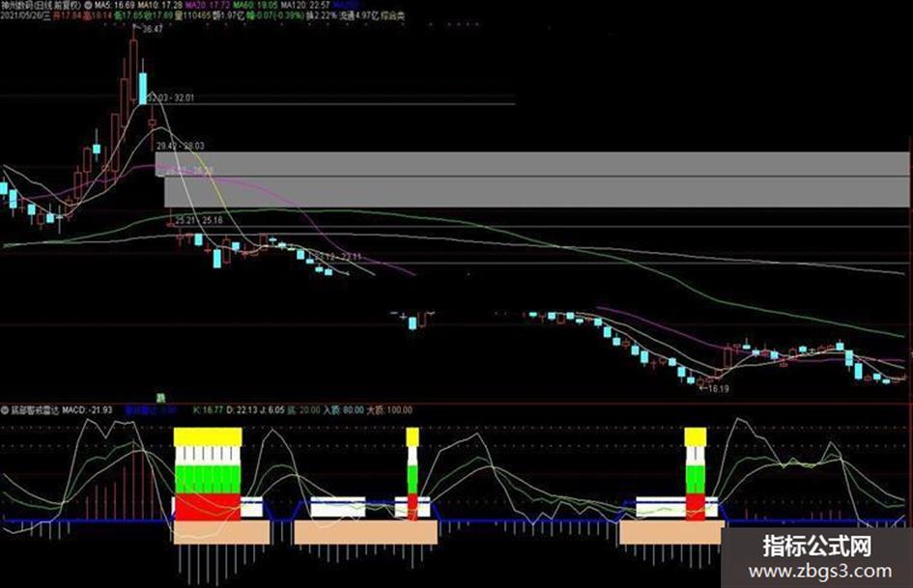Click the MA5: 16.69 label

[x=115, y=5]
